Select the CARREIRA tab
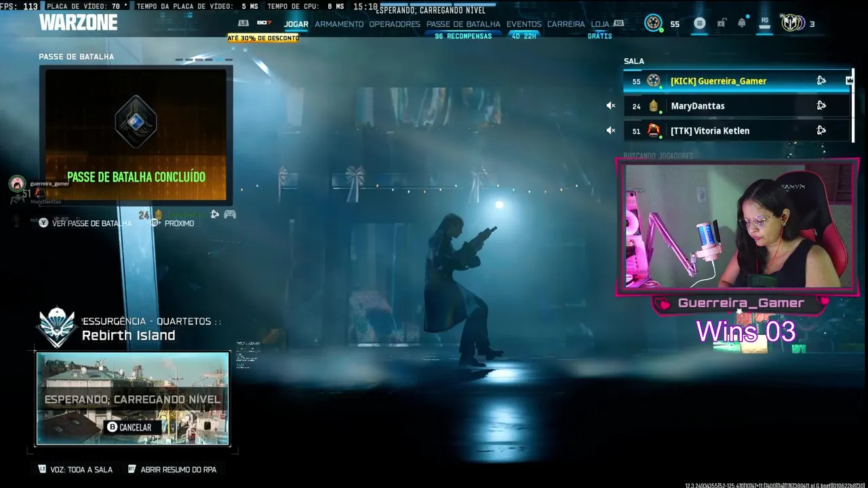This screenshot has width=868, height=488. point(566,24)
